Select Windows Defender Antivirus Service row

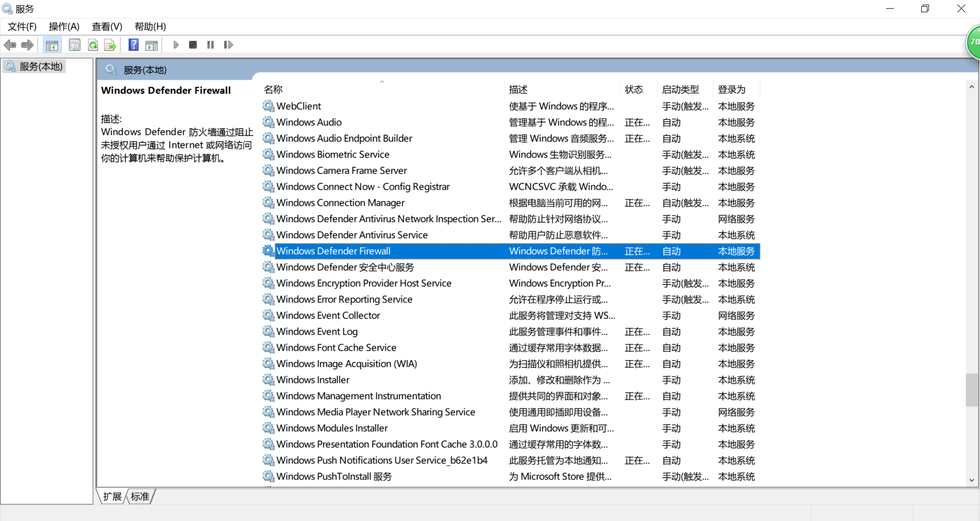511,235
